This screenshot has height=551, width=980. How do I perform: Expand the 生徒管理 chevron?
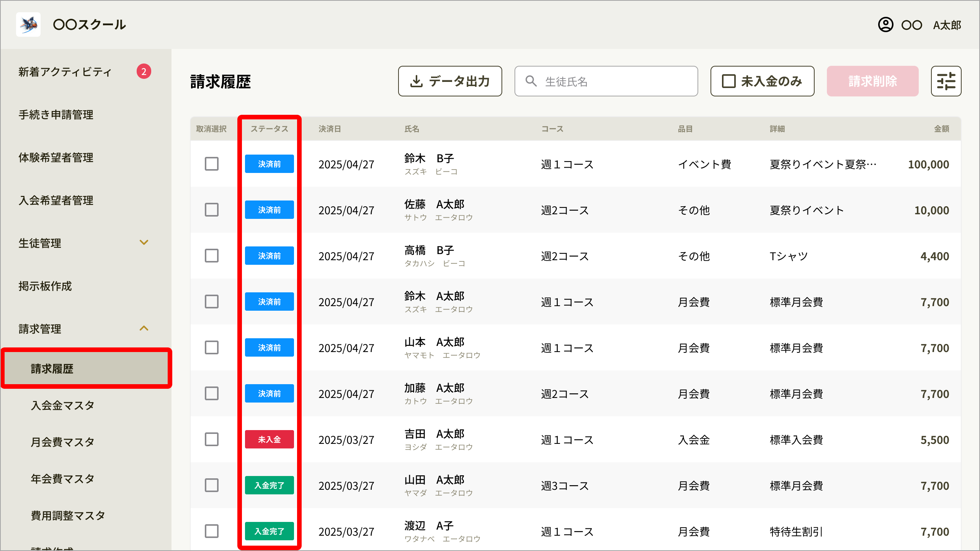click(x=144, y=243)
